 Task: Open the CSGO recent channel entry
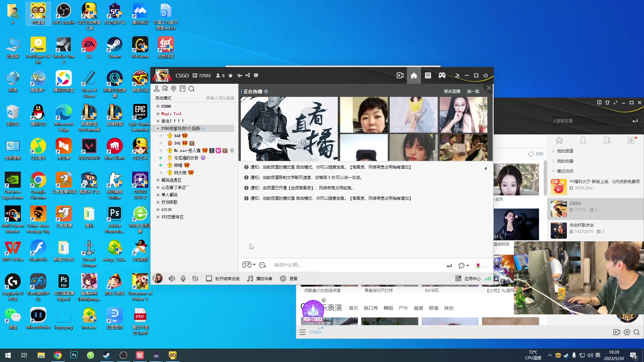[x=595, y=209]
